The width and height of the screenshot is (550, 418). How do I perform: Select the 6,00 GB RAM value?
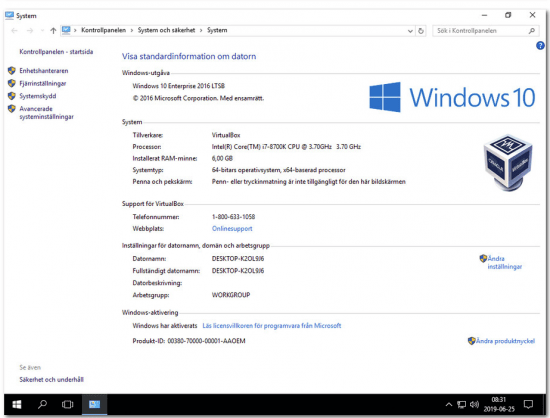(222, 159)
